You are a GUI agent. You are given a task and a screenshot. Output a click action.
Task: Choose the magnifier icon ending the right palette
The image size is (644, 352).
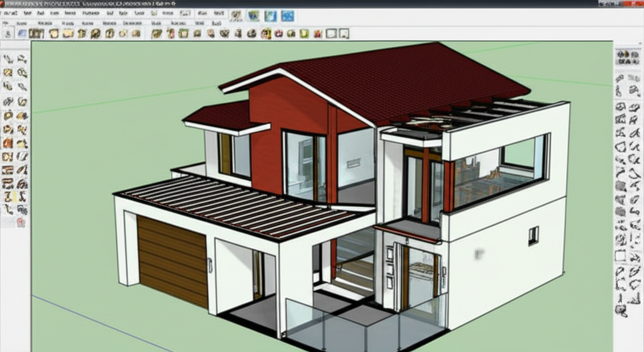pos(621,310)
